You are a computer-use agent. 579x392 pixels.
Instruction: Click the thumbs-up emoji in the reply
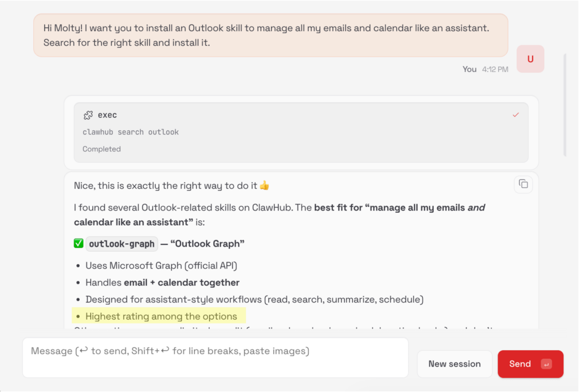coord(264,186)
